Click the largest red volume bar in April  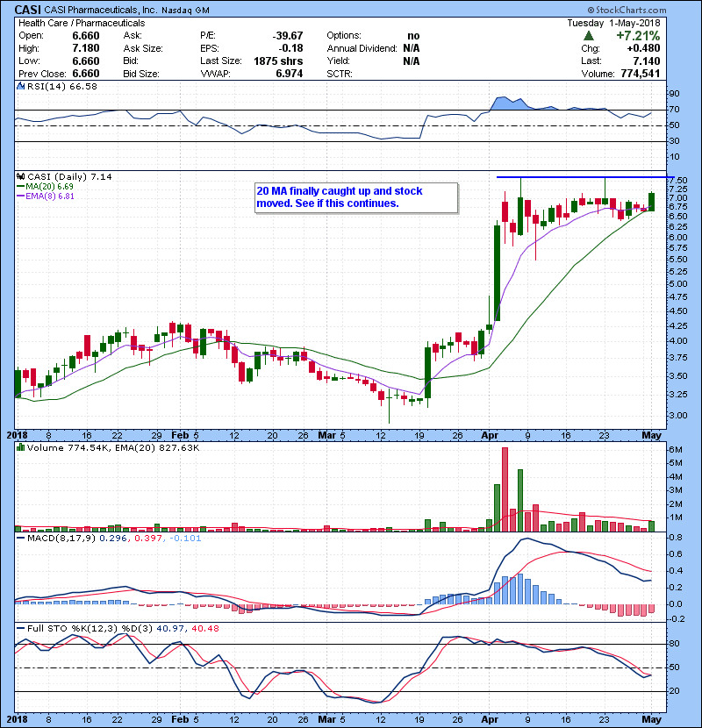click(x=505, y=489)
